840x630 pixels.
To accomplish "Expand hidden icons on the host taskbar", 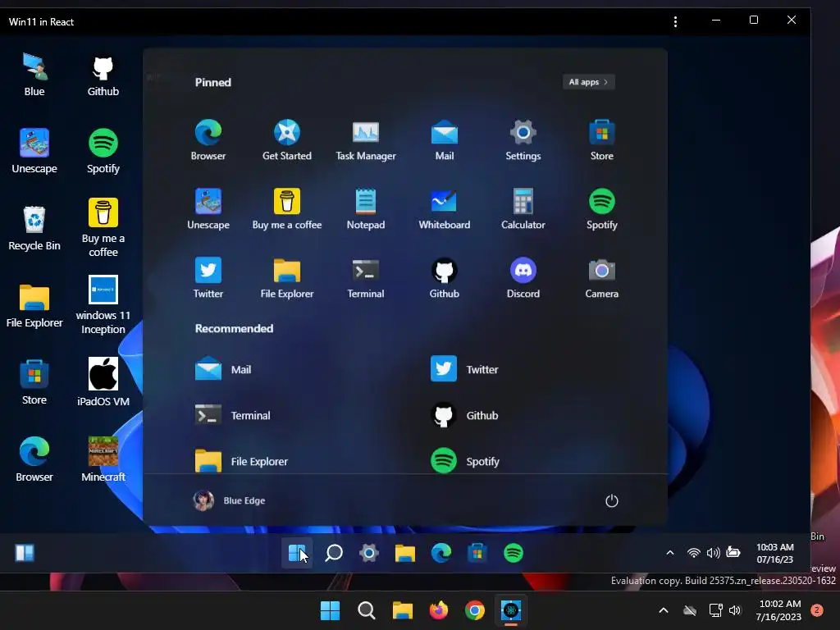I will 663,610.
